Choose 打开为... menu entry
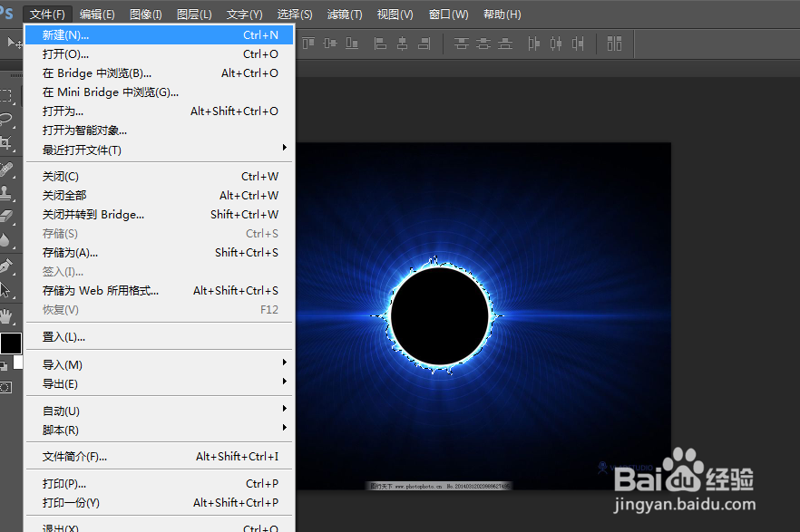The image size is (800, 532). (x=160, y=111)
